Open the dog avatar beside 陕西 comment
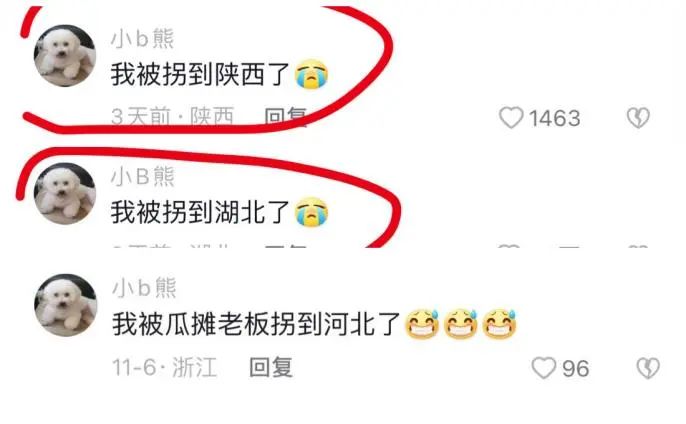The width and height of the screenshot is (686, 424). point(65,56)
